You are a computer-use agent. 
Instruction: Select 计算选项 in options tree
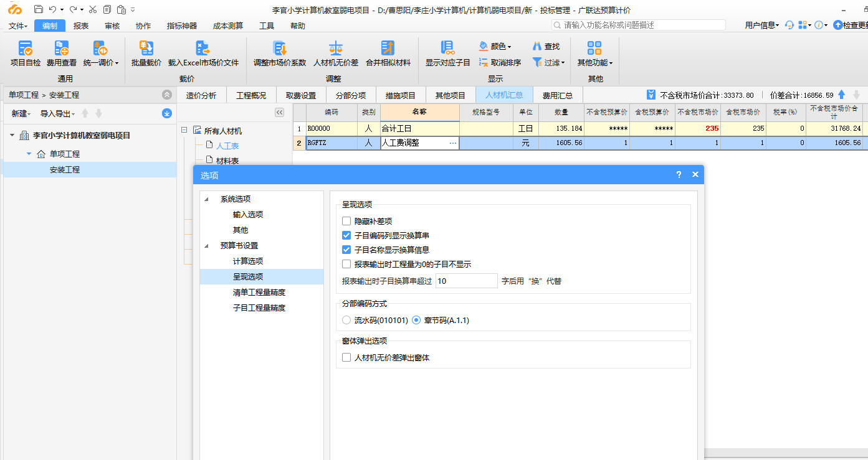[x=248, y=261]
